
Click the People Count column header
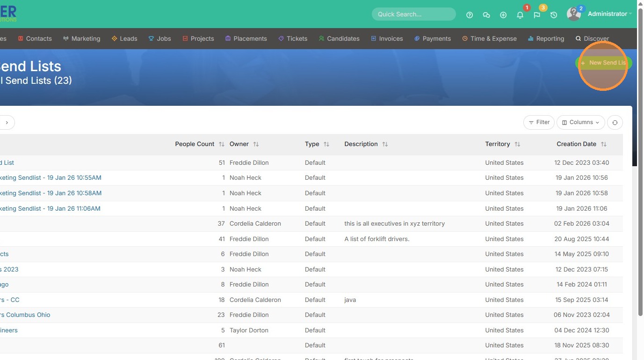(x=195, y=144)
